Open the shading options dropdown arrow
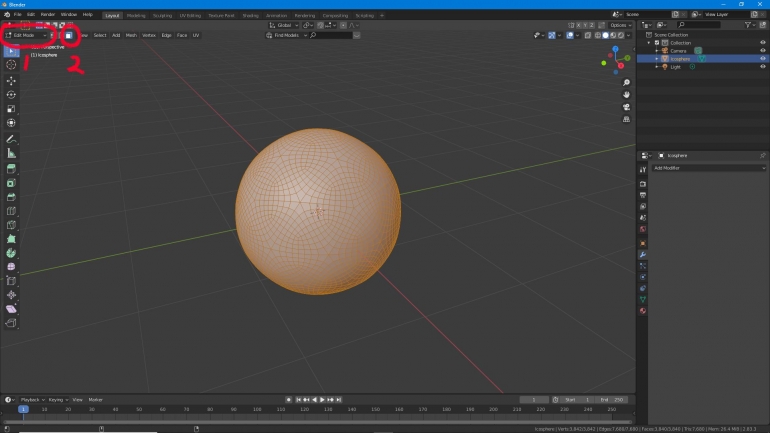This screenshot has width=770, height=433. (629, 35)
